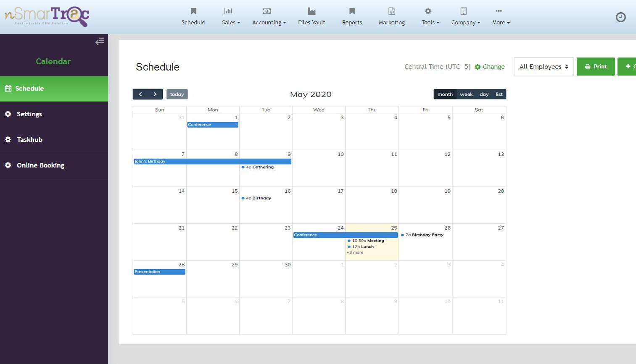Jump to today on the calendar
The height and width of the screenshot is (364, 636).
coord(177,94)
